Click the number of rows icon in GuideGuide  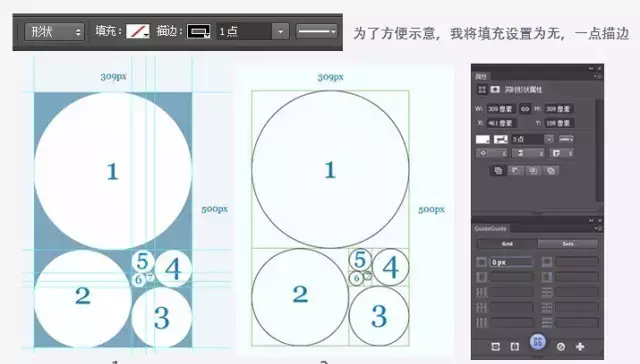click(547, 292)
